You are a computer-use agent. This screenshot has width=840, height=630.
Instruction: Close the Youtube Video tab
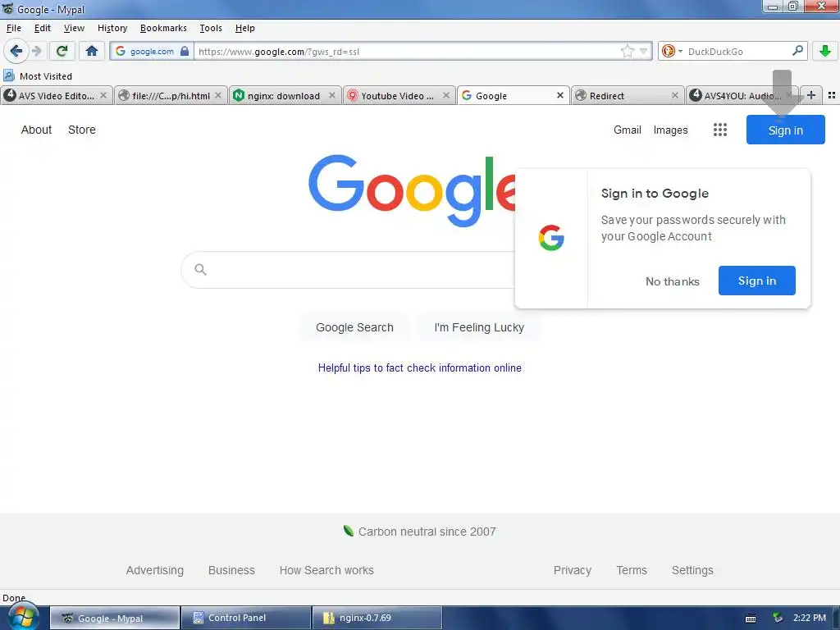[x=446, y=95]
